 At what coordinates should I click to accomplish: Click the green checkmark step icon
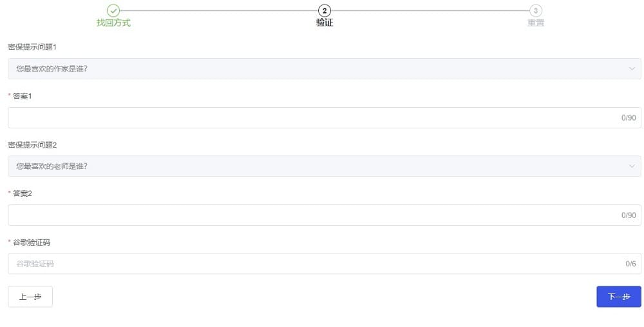pyautogui.click(x=113, y=11)
